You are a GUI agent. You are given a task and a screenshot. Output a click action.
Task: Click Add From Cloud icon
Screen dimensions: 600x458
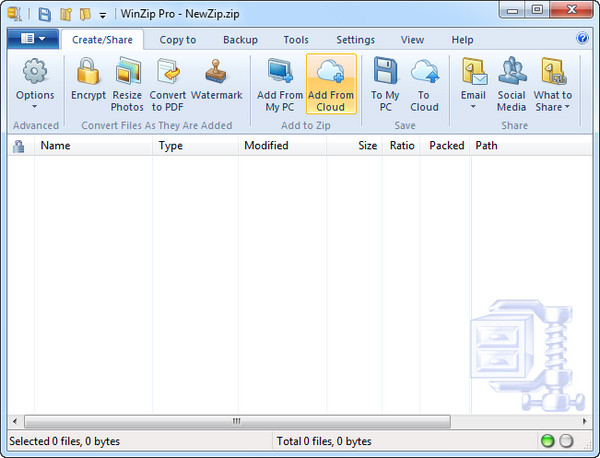330,73
